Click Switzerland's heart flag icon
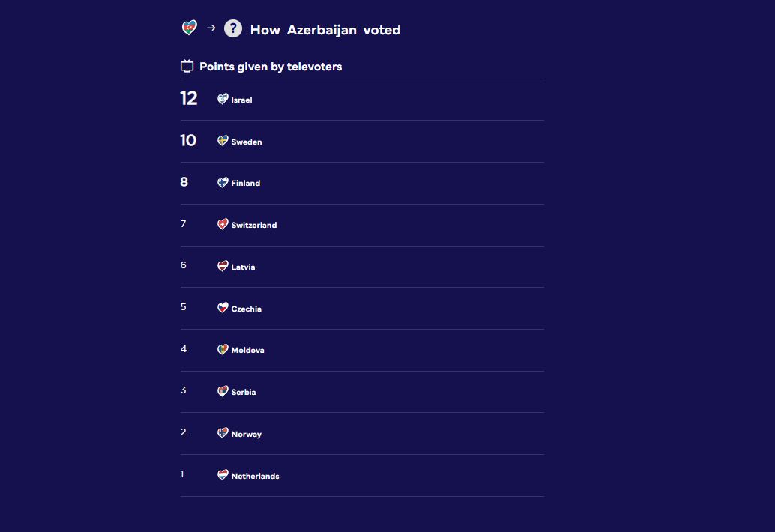The height and width of the screenshot is (532, 775). click(223, 224)
